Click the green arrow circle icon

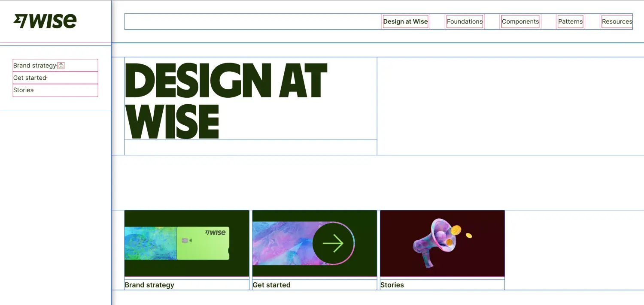tap(333, 244)
